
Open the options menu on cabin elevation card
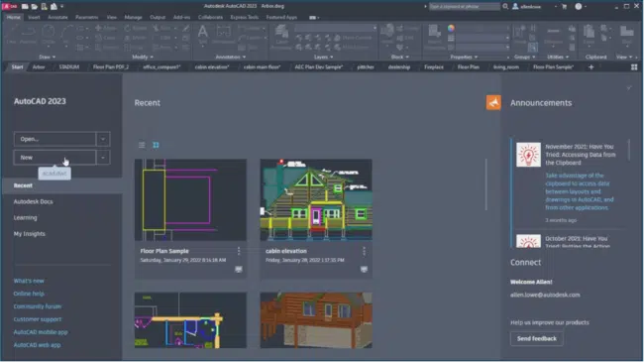[364, 251]
